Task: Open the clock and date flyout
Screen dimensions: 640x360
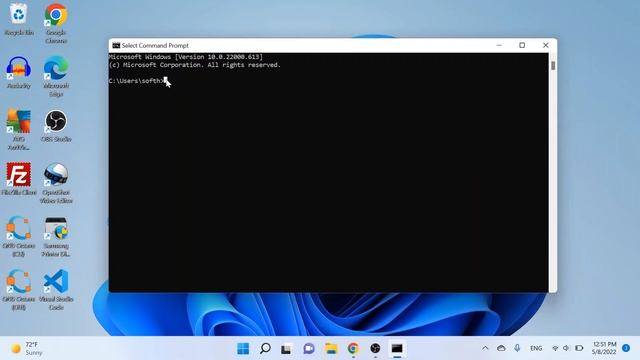Action: pos(604,348)
